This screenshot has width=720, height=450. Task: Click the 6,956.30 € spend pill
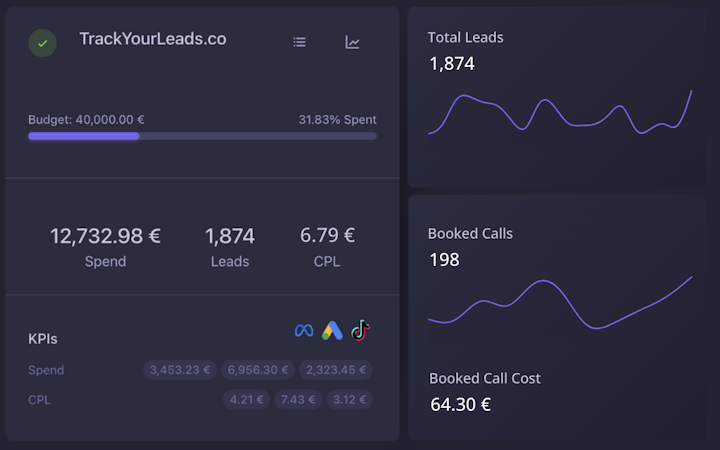(x=258, y=370)
